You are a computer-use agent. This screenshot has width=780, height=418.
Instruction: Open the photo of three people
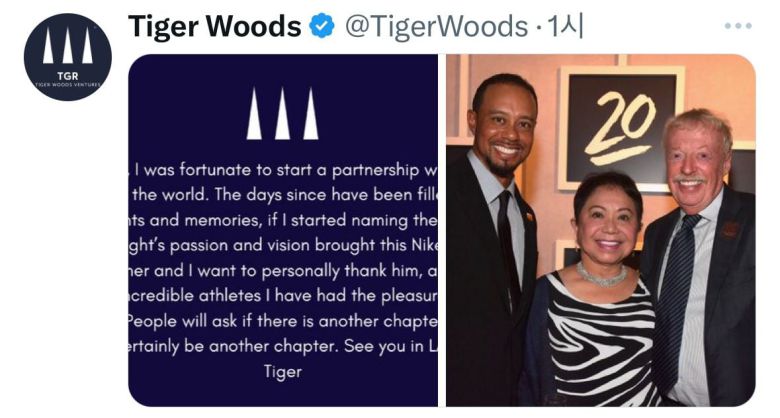[x=600, y=230]
